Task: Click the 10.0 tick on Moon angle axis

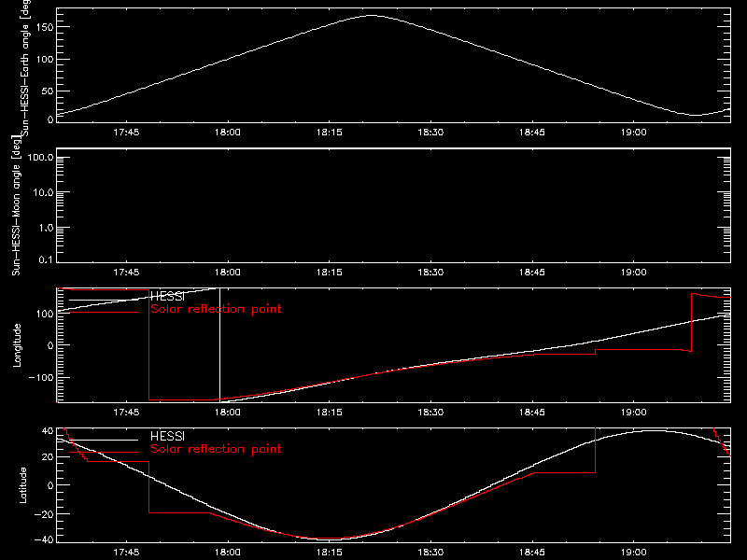Action: 43,192
